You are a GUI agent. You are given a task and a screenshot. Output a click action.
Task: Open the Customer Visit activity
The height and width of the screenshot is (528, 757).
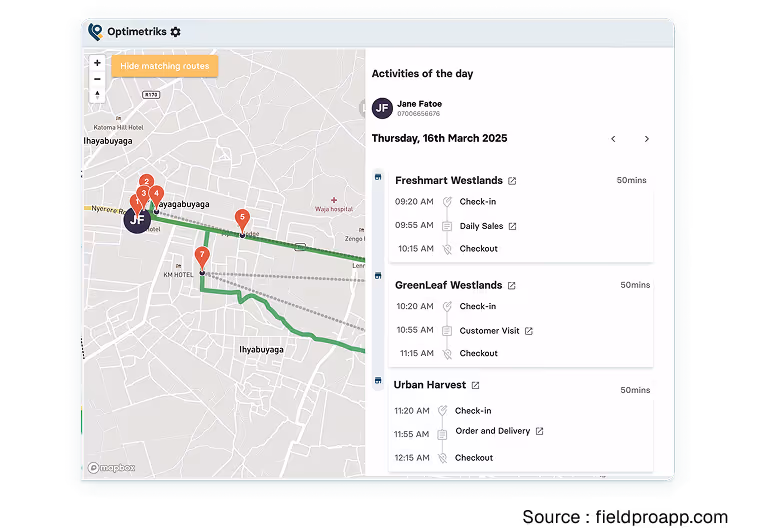[x=490, y=331]
